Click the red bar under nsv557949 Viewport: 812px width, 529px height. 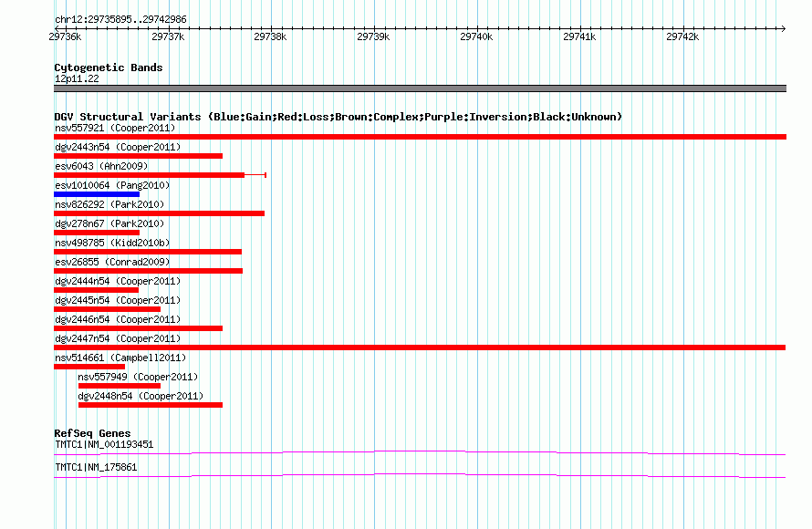[x=120, y=386]
